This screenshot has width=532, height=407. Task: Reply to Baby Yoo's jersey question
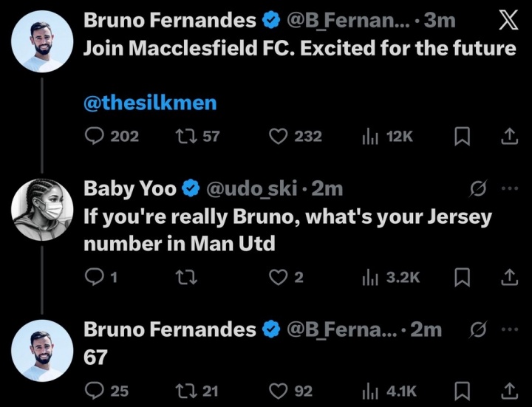[95, 277]
